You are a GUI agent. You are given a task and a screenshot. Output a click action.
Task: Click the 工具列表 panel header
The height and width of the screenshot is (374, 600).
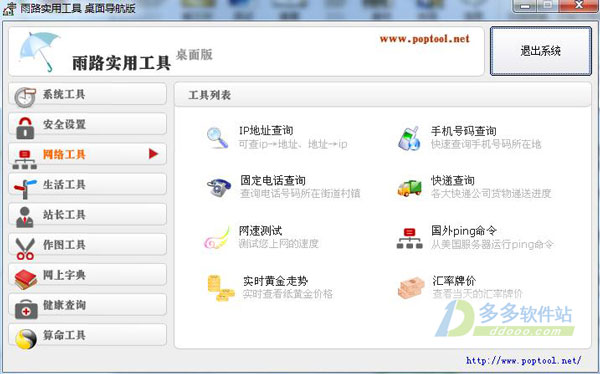[383, 95]
